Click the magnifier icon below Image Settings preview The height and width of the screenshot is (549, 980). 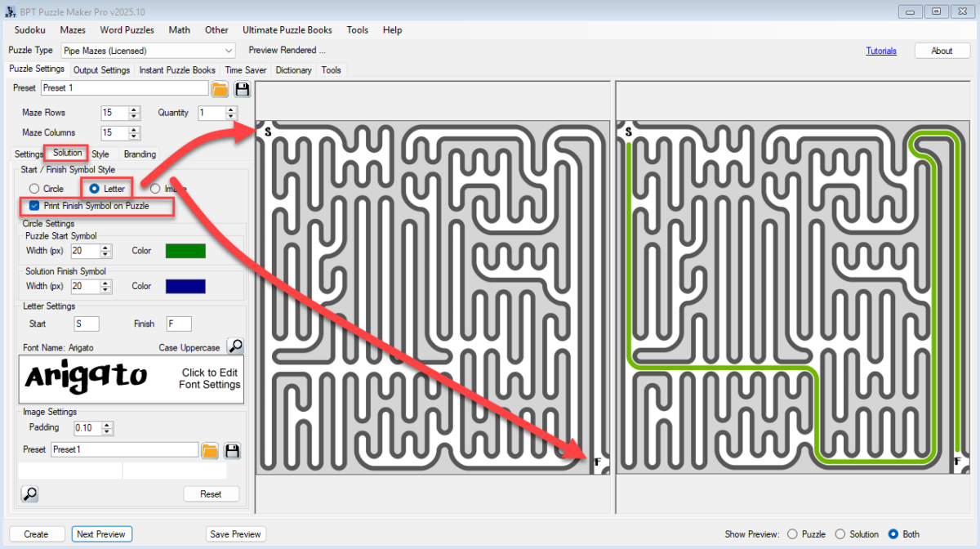pyautogui.click(x=29, y=493)
